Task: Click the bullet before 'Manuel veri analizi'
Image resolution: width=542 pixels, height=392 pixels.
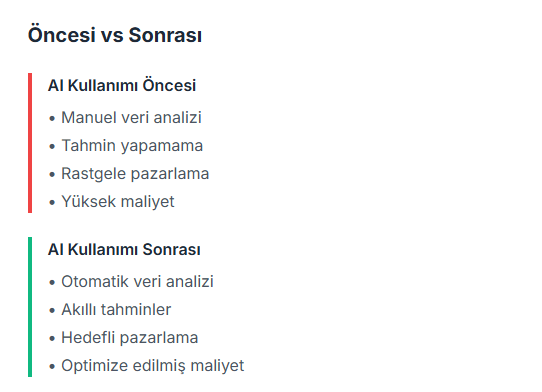Action: 52,119
